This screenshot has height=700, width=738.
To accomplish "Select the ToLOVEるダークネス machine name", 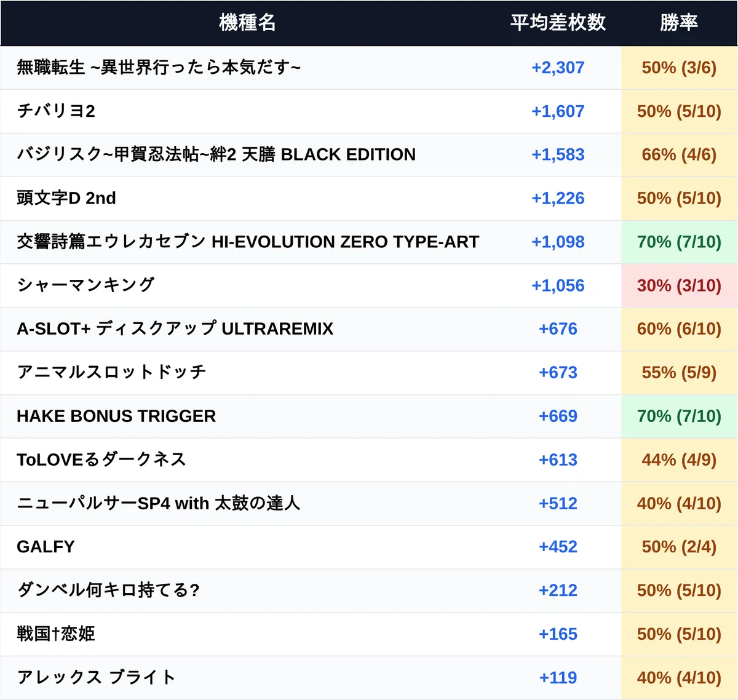I will [x=101, y=459].
